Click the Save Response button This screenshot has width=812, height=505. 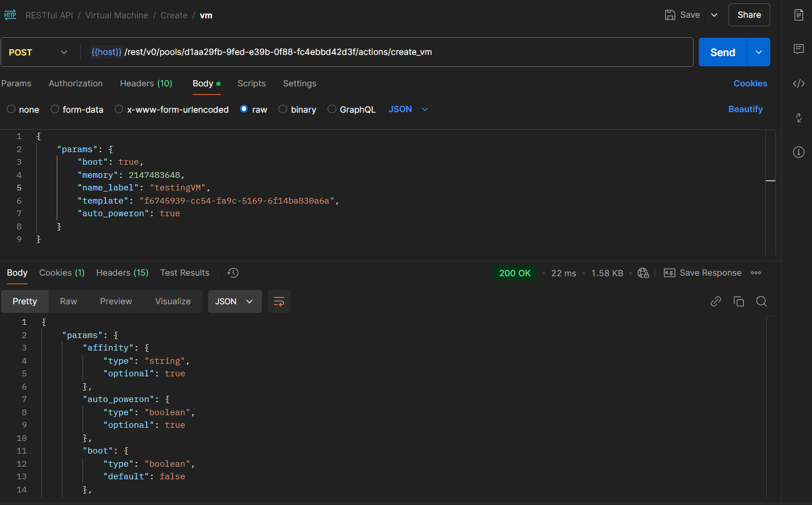pos(703,273)
